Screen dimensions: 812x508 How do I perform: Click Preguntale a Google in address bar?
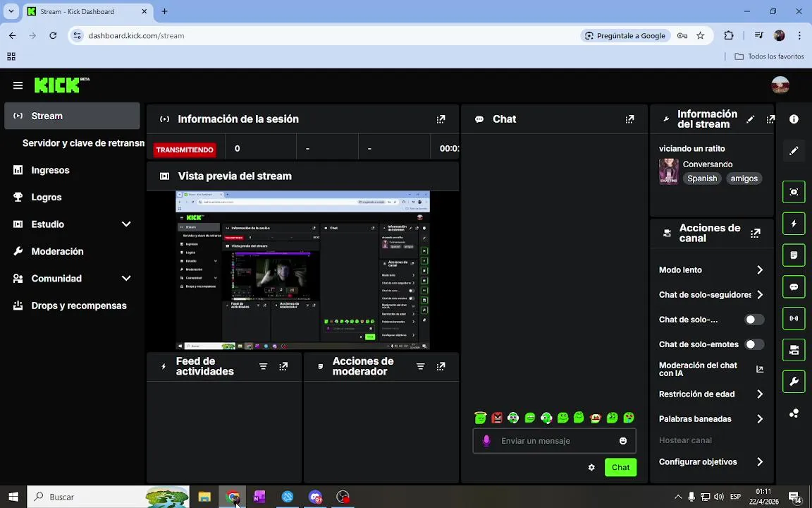coord(625,36)
